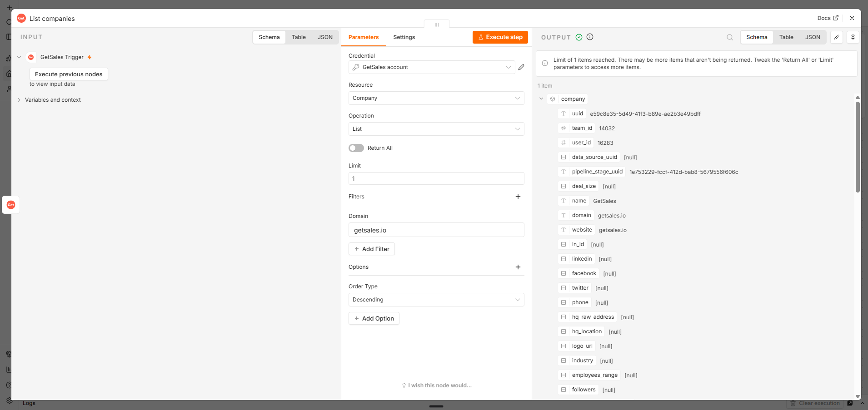The height and width of the screenshot is (410, 868).
Task: Click the pin output data icon
Action: (853, 37)
